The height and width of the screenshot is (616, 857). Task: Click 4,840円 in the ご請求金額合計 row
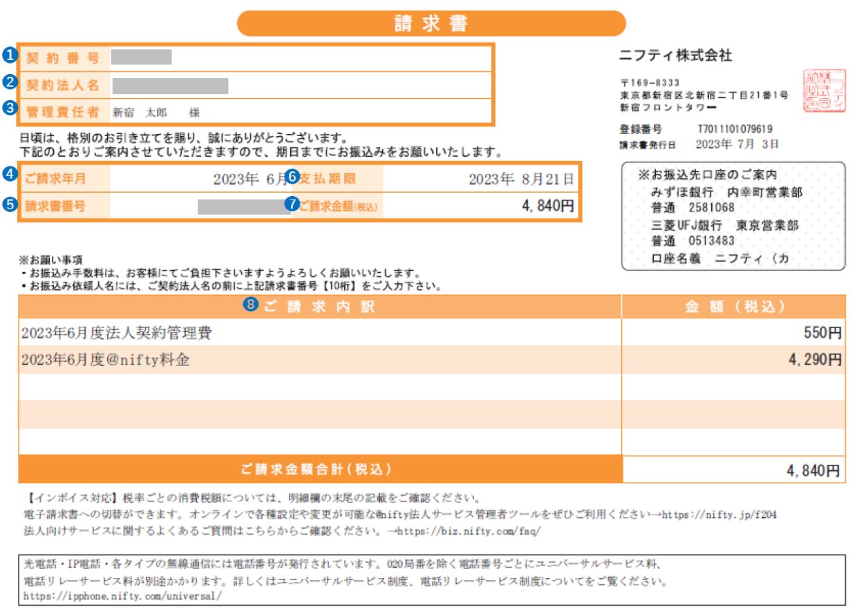813,470
